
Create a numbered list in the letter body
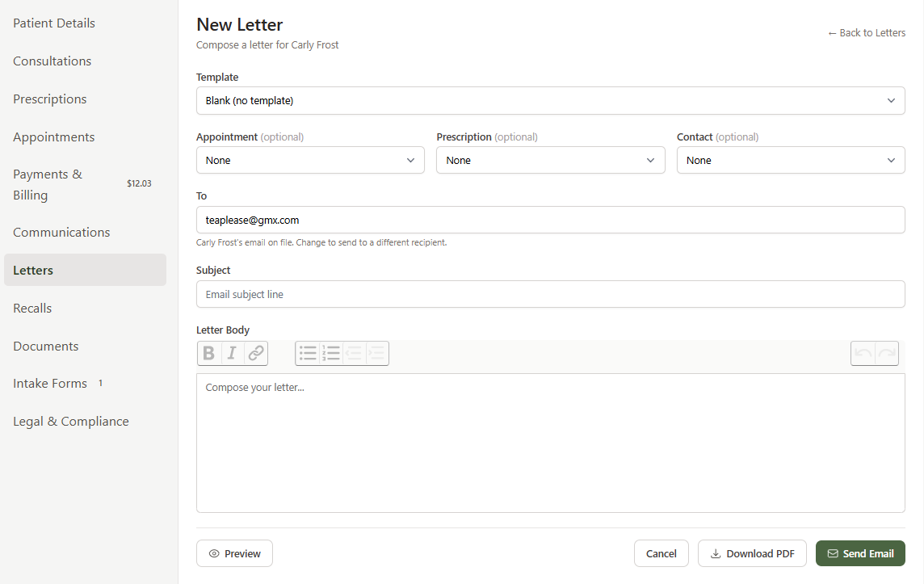point(330,353)
